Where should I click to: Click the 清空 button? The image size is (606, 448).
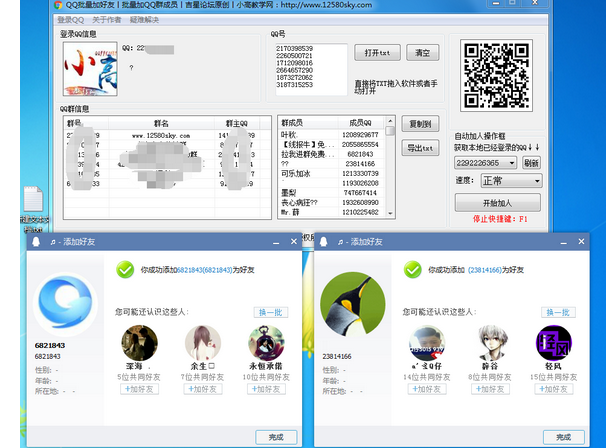(x=422, y=53)
